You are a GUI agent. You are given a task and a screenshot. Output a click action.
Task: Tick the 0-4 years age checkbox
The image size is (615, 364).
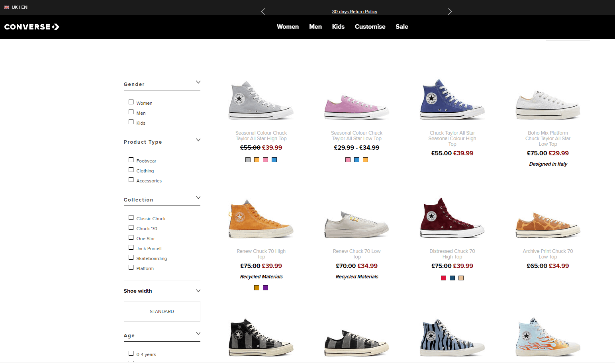point(131,353)
